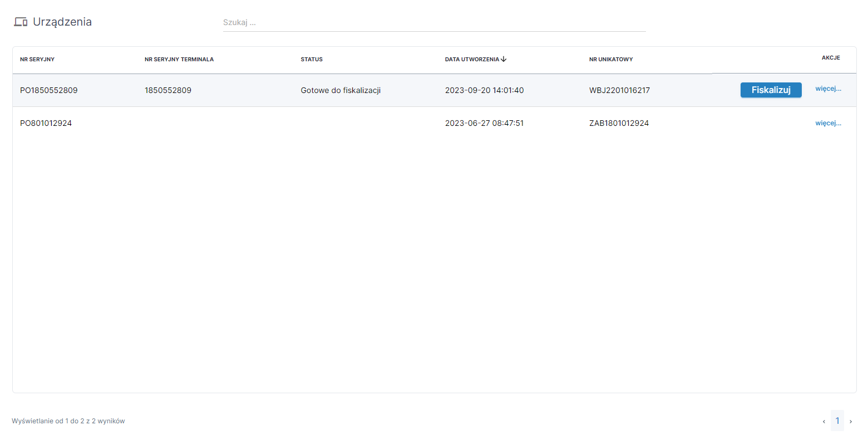Select page 1 in the pagination
Image resolution: width=868 pixels, height=435 pixels.
pos(837,421)
